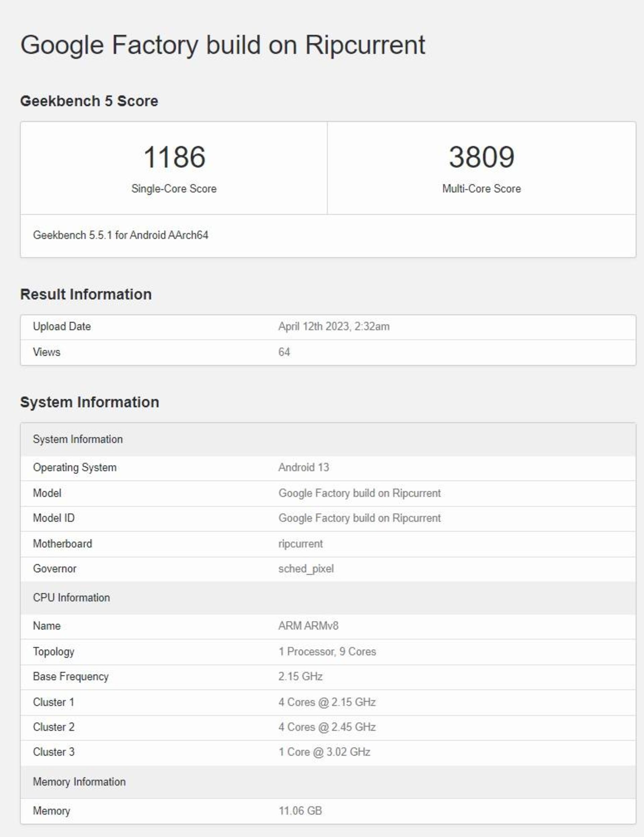This screenshot has height=837, width=644.
Task: Click the 'Views' row label
Action: 46,352
